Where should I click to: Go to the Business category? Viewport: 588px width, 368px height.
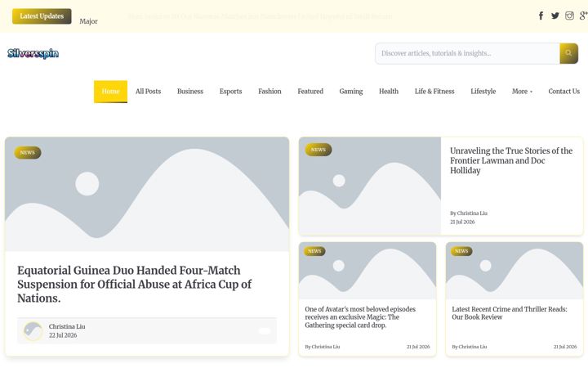pos(190,92)
